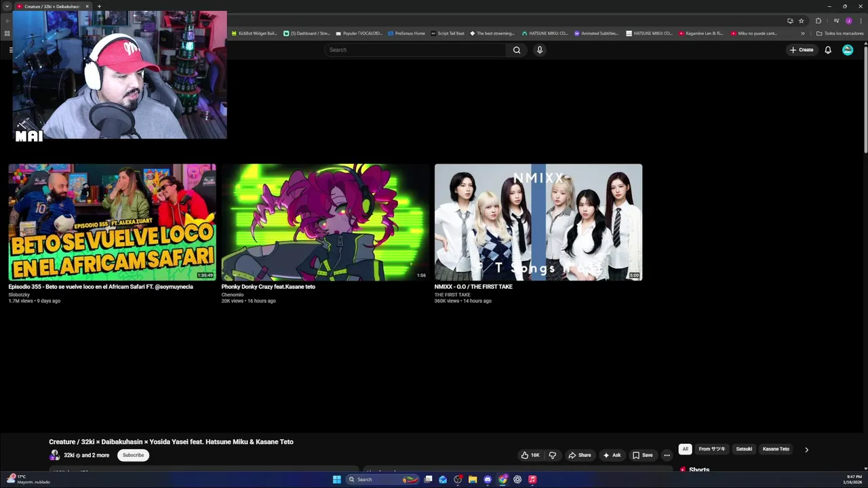Open the Animated Subtitles bookmark
Viewport: 868px width, 488px height.
coord(596,33)
